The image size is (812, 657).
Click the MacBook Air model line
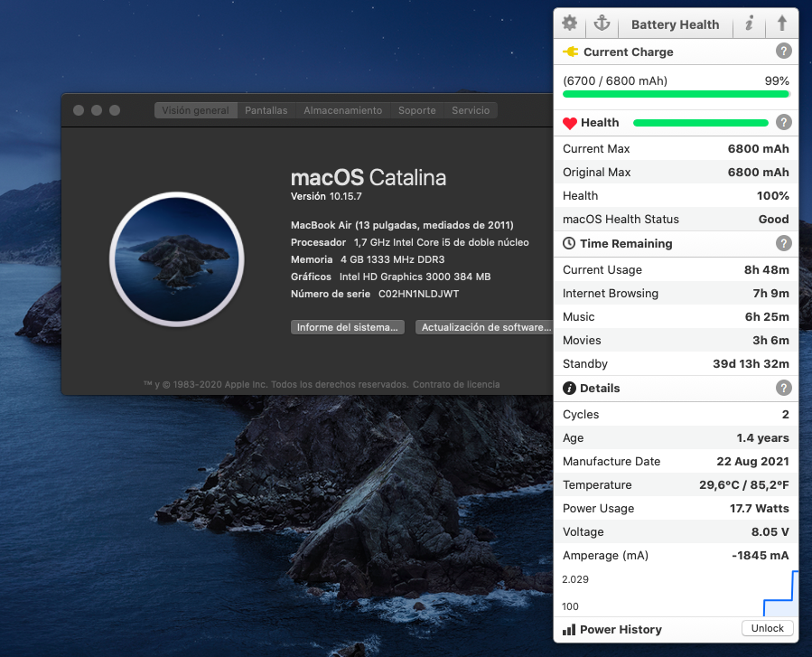tap(402, 225)
